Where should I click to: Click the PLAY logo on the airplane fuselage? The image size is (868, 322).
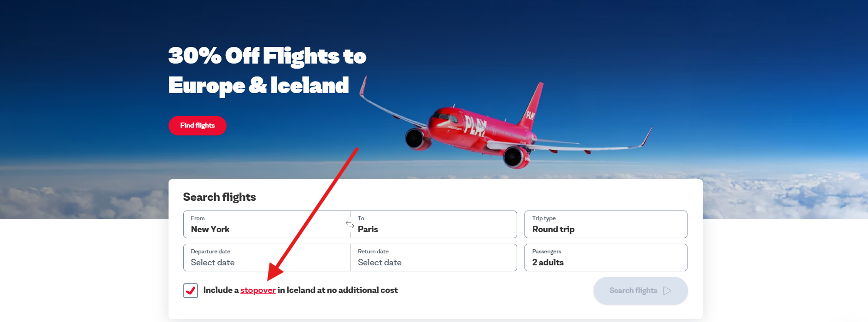click(x=475, y=125)
